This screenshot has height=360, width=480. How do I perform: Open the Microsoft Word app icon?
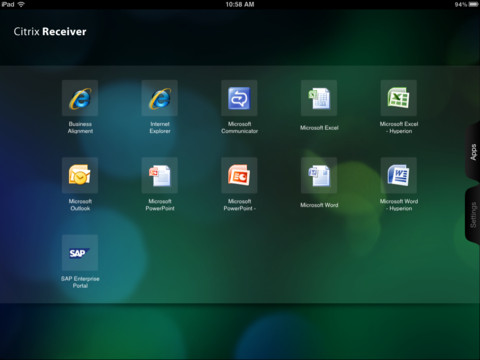click(319, 175)
